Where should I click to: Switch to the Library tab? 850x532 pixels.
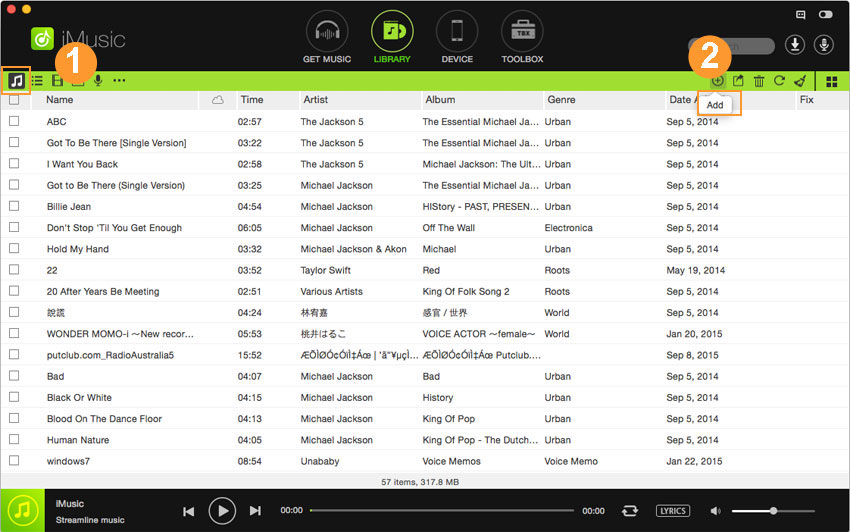392,38
